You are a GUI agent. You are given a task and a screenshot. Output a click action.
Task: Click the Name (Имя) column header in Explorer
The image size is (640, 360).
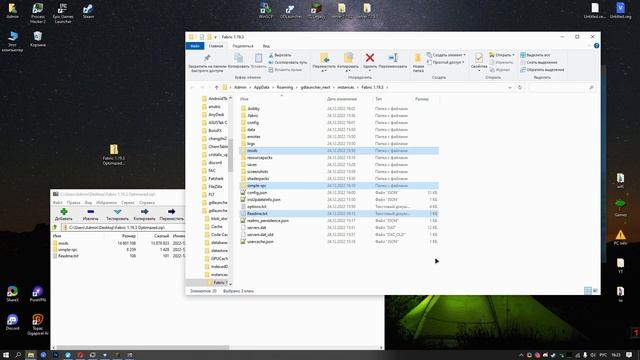tap(244, 99)
